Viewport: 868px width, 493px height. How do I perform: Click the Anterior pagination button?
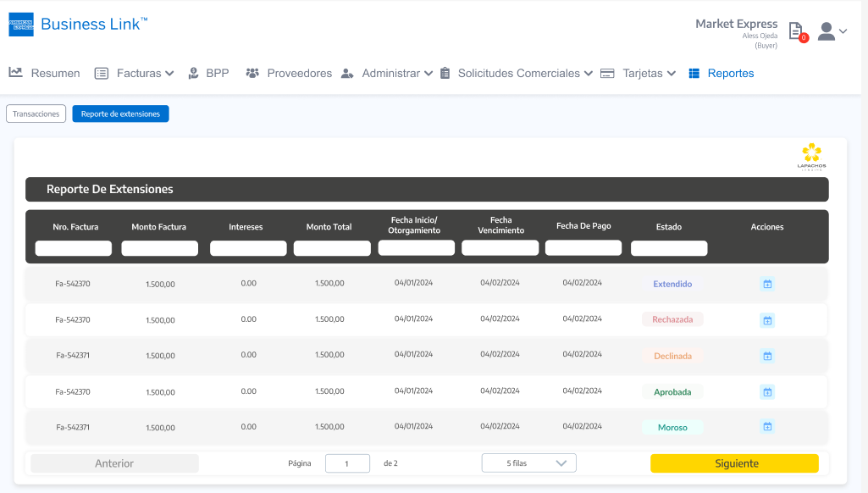tap(114, 463)
